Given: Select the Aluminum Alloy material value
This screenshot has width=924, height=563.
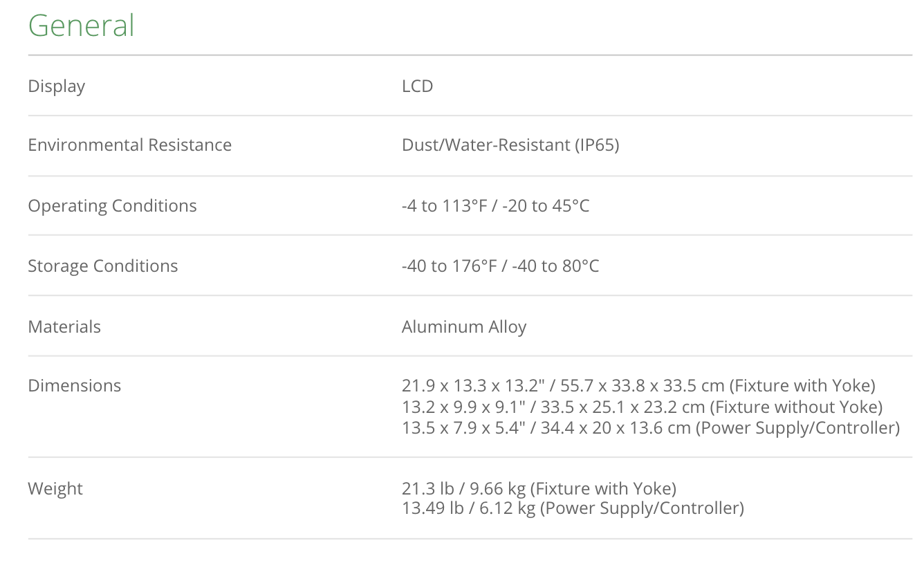Looking at the screenshot, I should point(463,327).
